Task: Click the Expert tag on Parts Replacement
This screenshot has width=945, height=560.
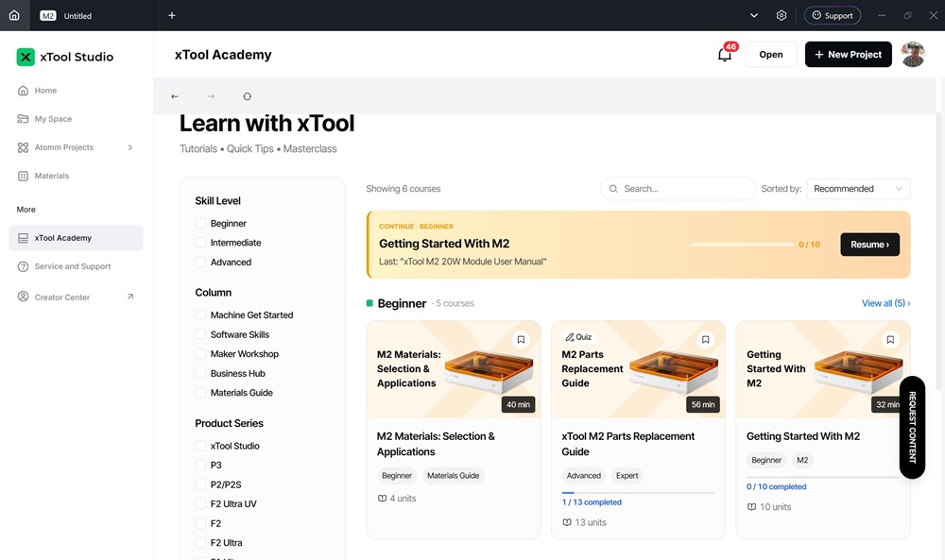Action: pyautogui.click(x=627, y=476)
